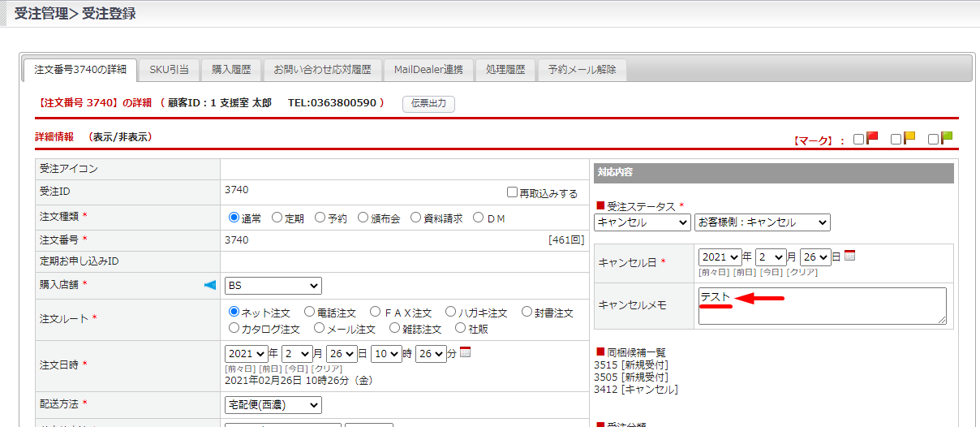Image resolution: width=980 pixels, height=427 pixels.
Task: Enable the 再取込みする checkbox
Action: click(512, 192)
